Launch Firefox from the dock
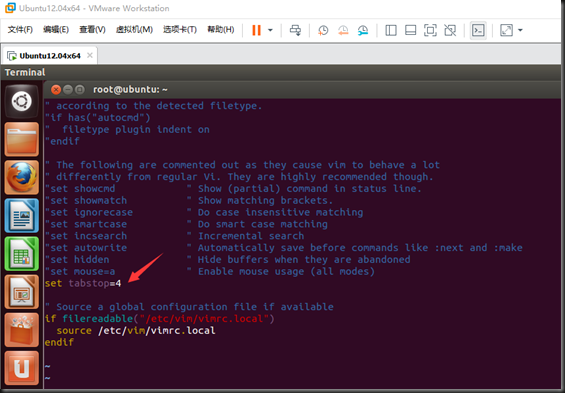 pyautogui.click(x=22, y=177)
